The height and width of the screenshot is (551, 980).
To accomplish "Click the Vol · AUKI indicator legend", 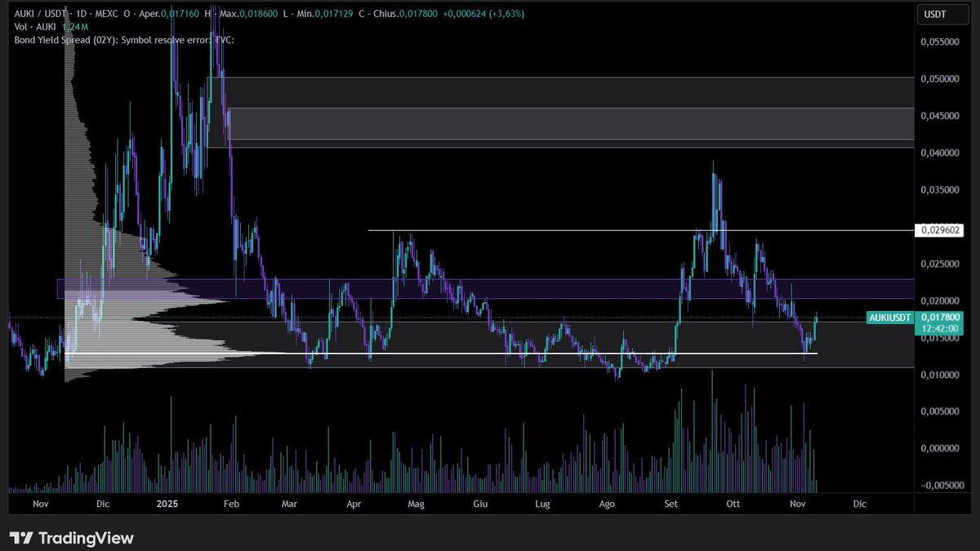I will coord(33,27).
